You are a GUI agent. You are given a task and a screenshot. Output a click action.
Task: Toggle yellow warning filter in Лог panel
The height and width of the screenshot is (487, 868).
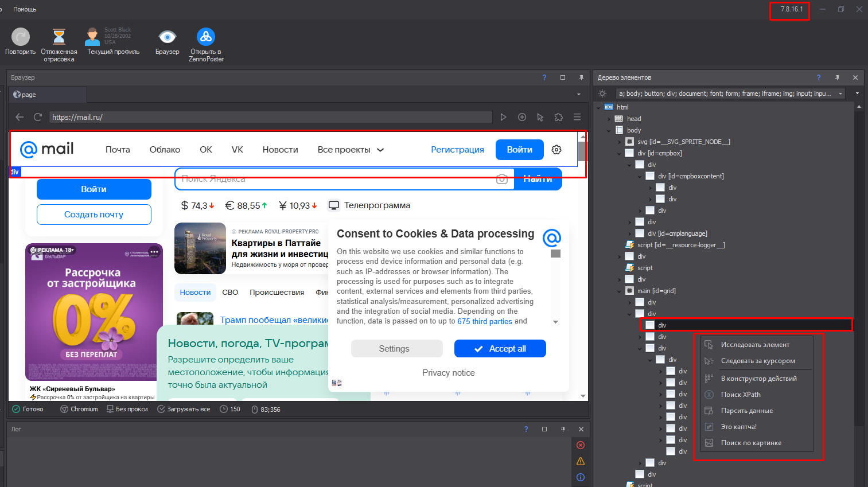click(x=581, y=461)
